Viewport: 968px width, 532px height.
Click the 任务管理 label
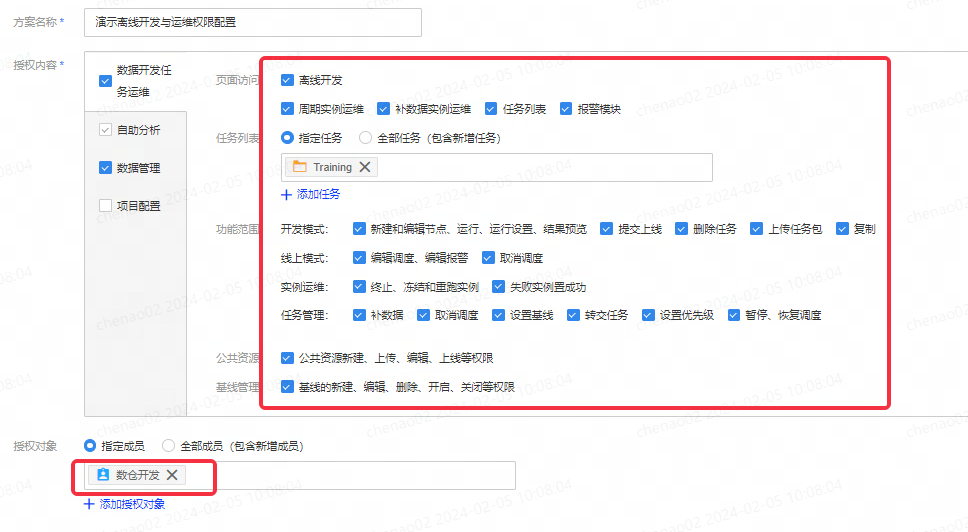pos(304,315)
